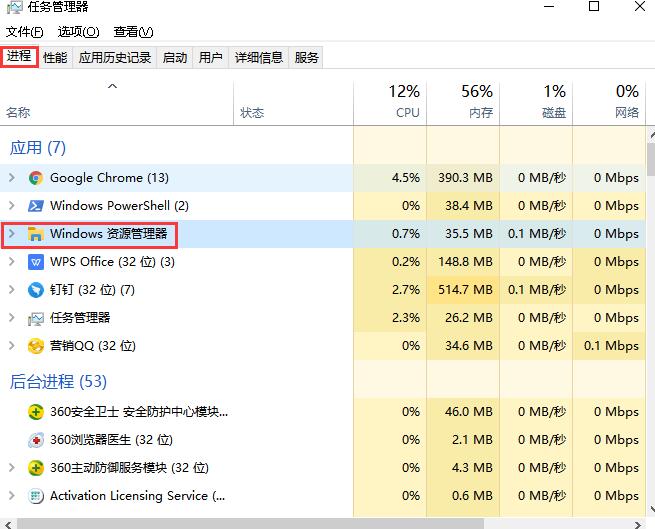Expand the 任务管理器 process group
Image resolution: width=655 pixels, height=529 pixels.
(12, 318)
